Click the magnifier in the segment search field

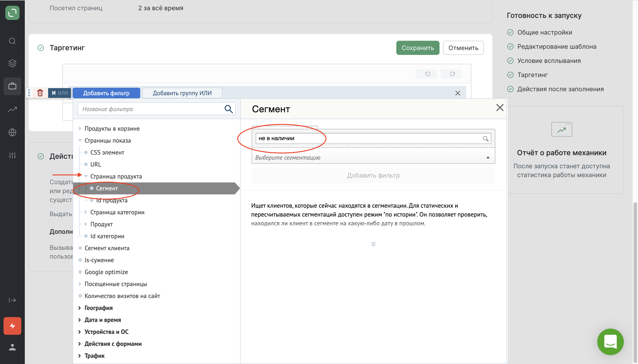[485, 139]
